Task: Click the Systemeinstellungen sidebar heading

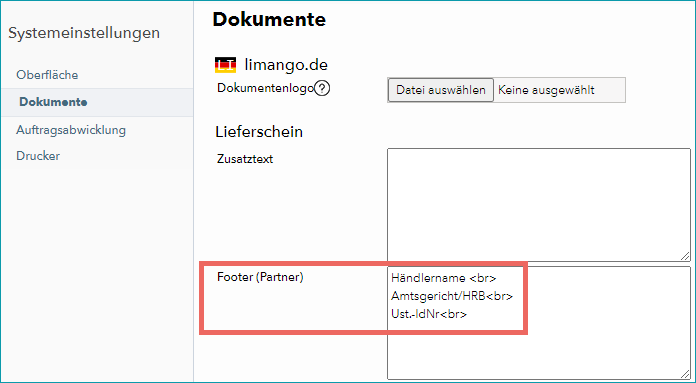Action: point(84,33)
